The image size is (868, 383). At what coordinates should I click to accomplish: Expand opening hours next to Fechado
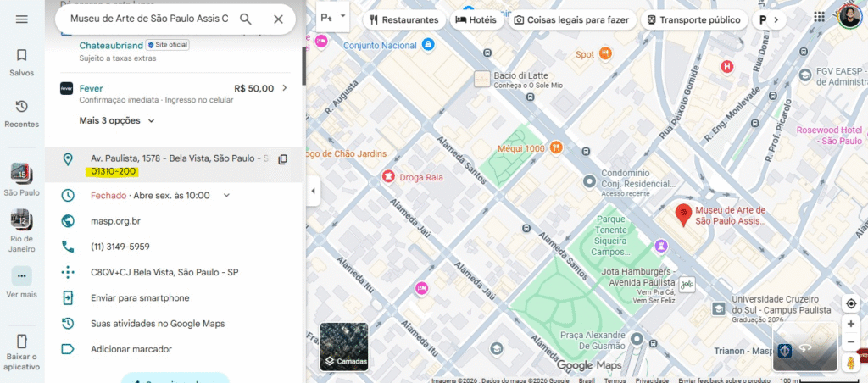(x=226, y=195)
